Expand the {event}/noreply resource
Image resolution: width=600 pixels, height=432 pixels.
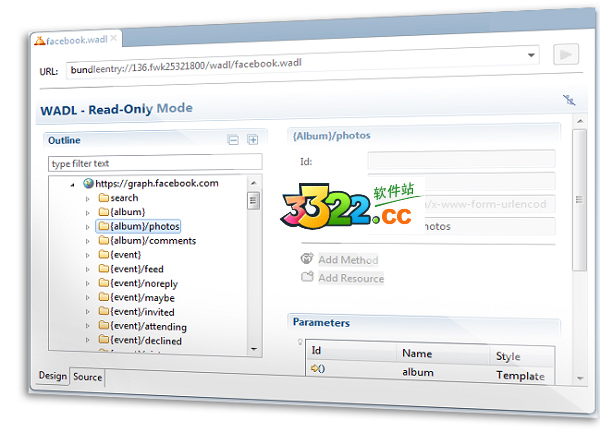88,284
